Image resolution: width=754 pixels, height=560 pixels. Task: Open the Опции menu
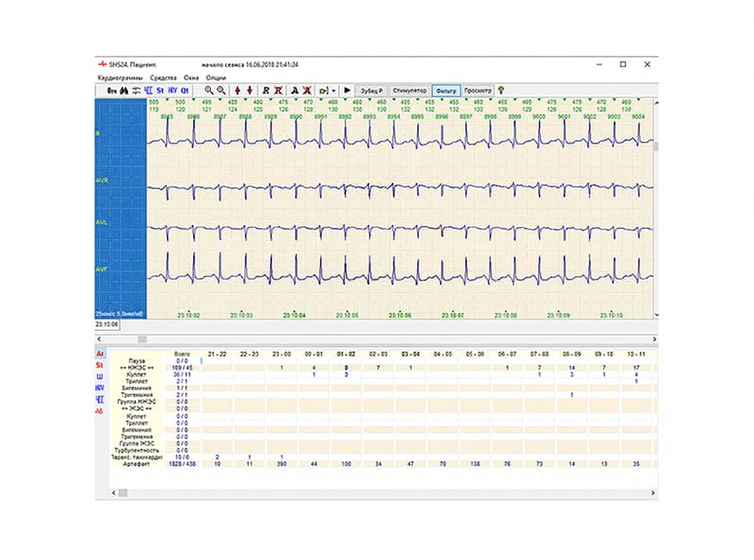216,77
